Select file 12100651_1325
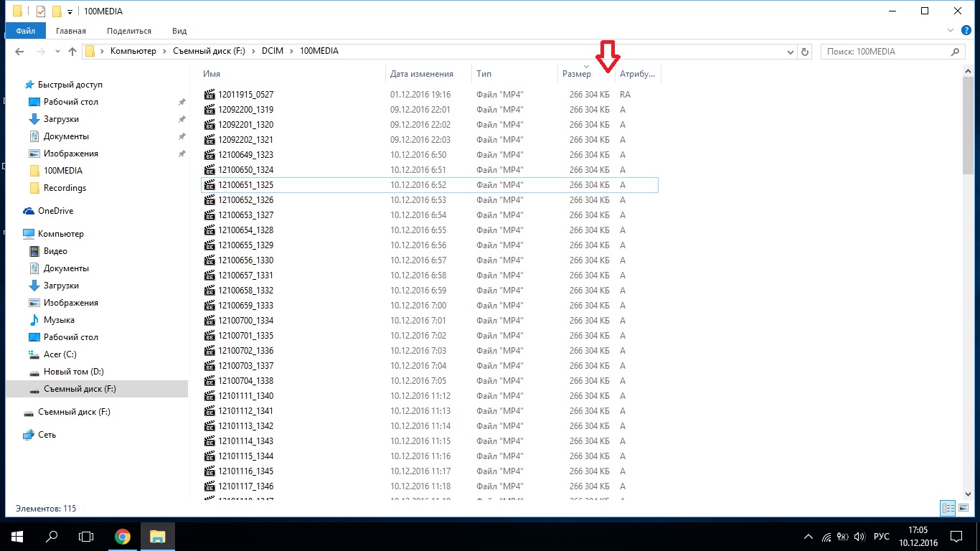 coord(245,185)
